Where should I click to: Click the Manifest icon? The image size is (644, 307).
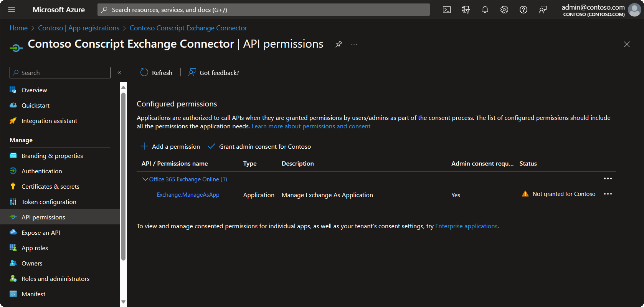coord(13,294)
